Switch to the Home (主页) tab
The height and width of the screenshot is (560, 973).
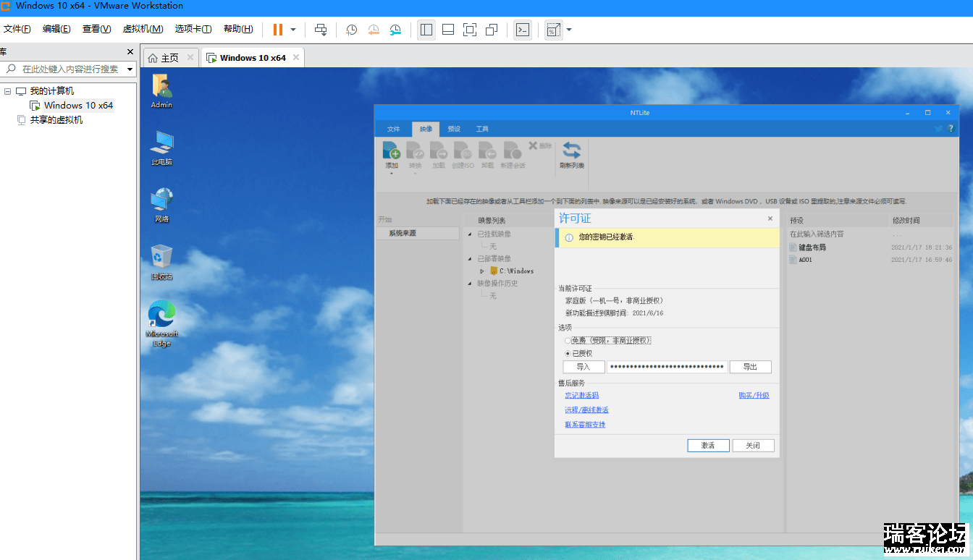tap(169, 58)
